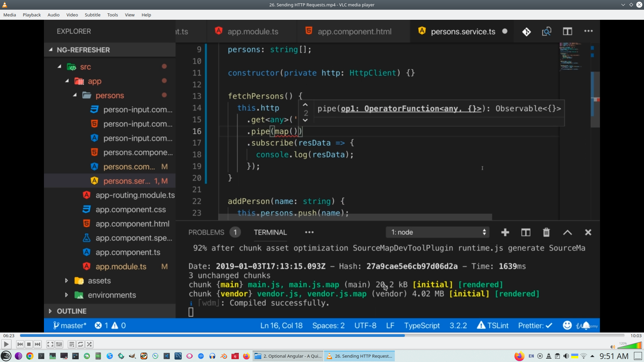Show the playlist with the playlist icon
The image size is (644, 362).
click(71, 344)
